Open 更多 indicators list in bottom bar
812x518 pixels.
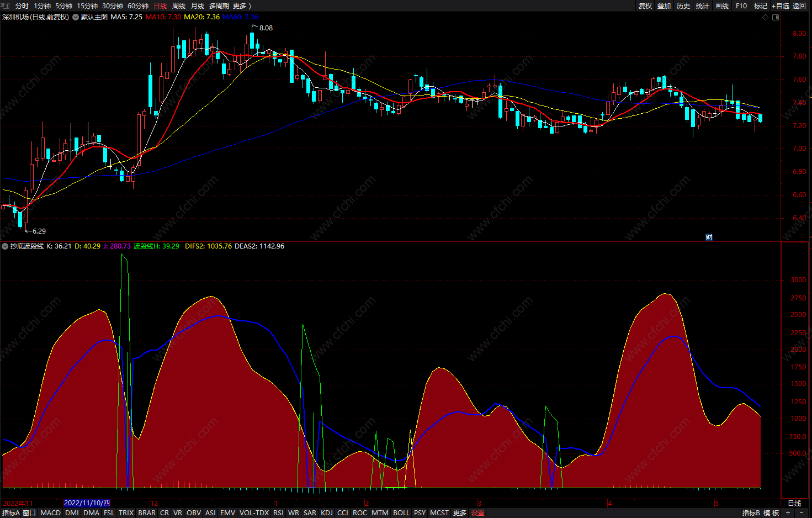460,513
